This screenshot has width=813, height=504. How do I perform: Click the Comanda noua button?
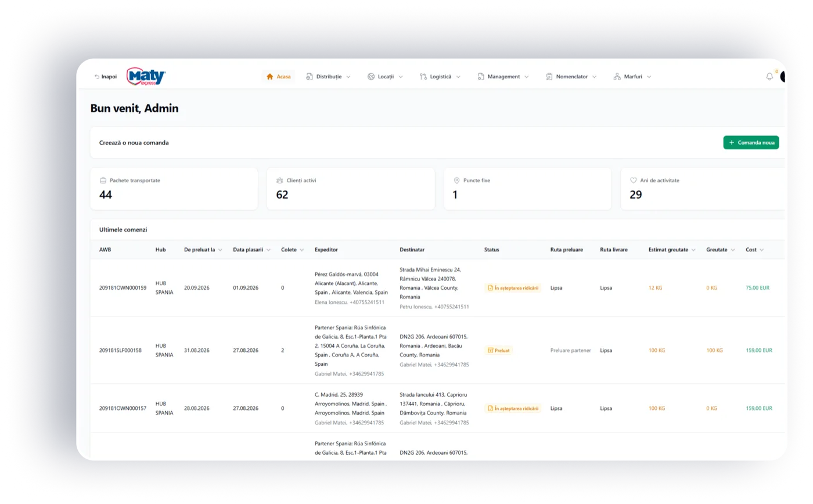(751, 142)
